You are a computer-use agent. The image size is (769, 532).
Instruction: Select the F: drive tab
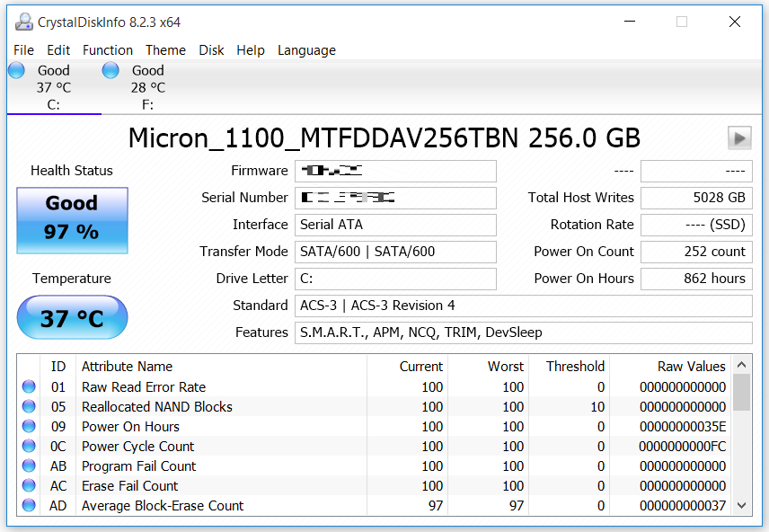click(148, 87)
